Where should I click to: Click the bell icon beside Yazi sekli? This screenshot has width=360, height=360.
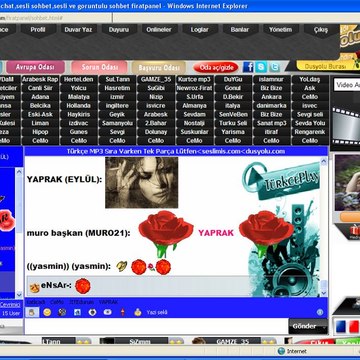tap(138, 312)
